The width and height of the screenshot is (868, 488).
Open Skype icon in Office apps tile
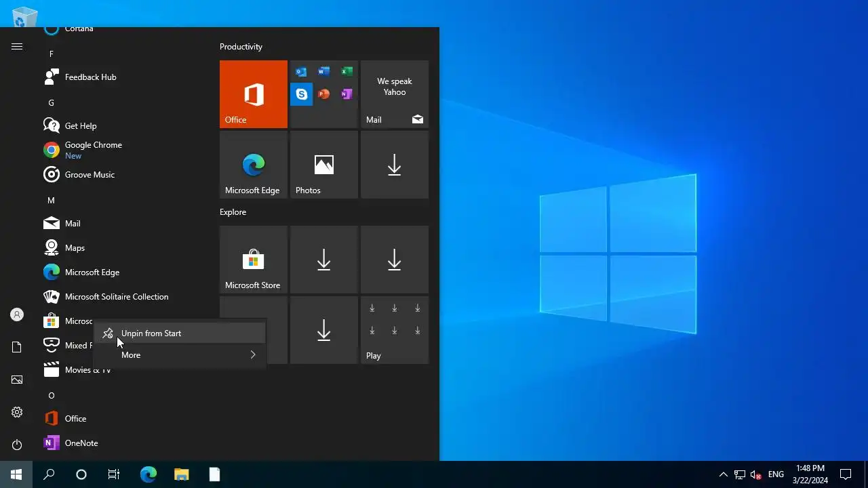click(x=301, y=94)
